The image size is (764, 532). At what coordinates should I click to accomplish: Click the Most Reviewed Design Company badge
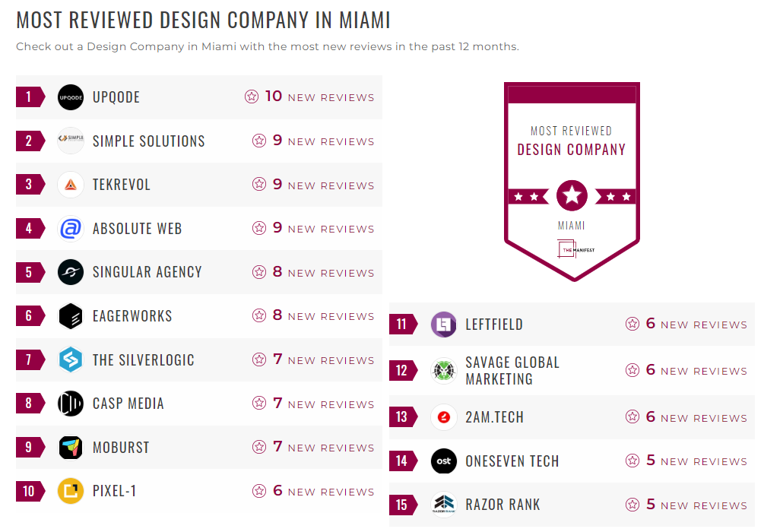coord(572,181)
